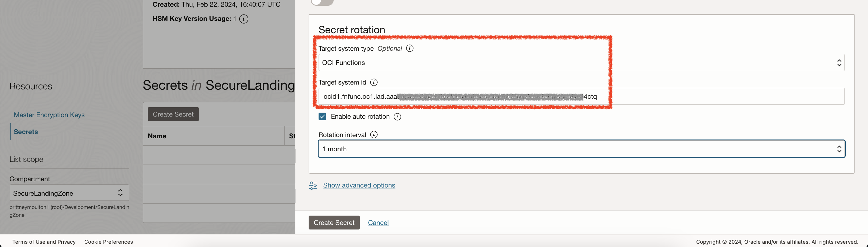The height and width of the screenshot is (247, 868).
Task: Click info icon next to Target system type
Action: click(409, 48)
